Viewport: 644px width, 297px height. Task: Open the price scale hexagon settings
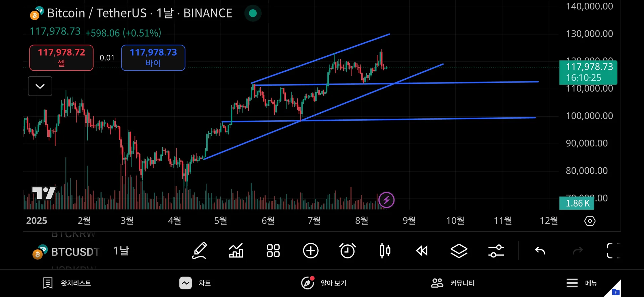point(590,221)
